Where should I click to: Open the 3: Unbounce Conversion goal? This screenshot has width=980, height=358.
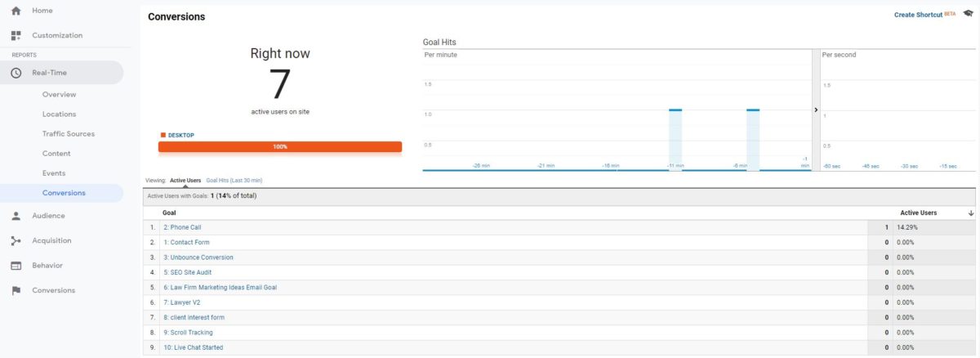pyautogui.click(x=198, y=257)
